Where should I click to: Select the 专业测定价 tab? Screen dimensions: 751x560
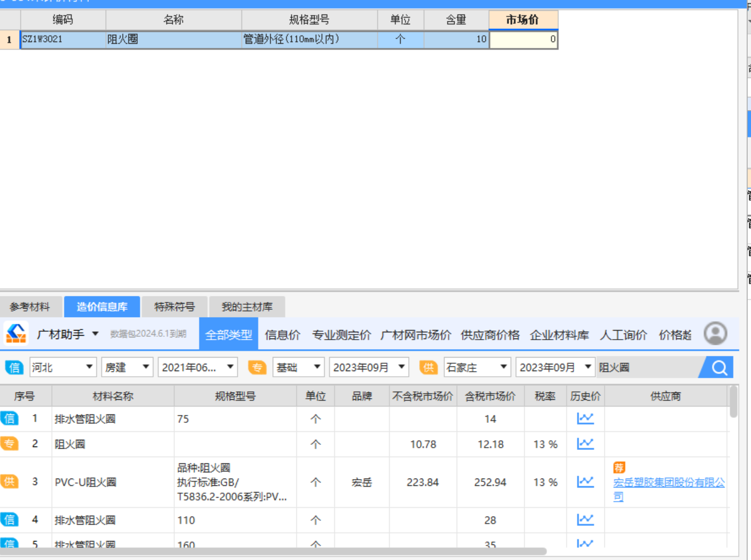pos(341,335)
